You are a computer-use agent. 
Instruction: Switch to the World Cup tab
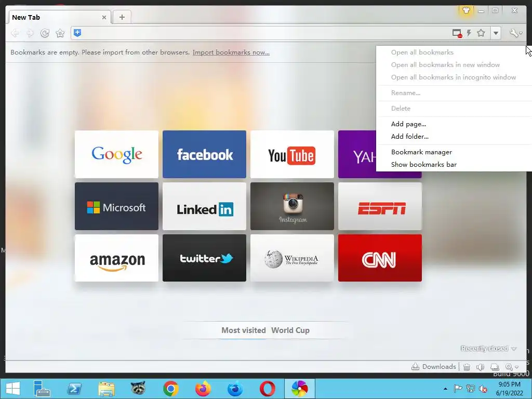[x=290, y=330]
